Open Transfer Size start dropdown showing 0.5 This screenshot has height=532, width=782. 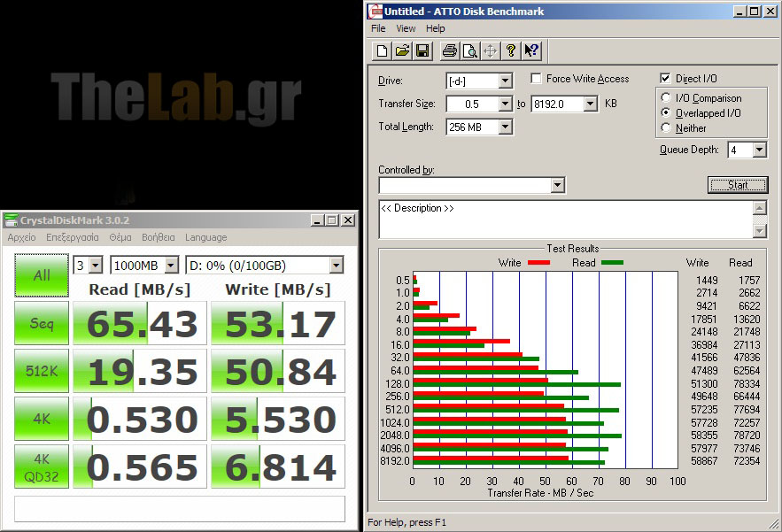coord(505,104)
